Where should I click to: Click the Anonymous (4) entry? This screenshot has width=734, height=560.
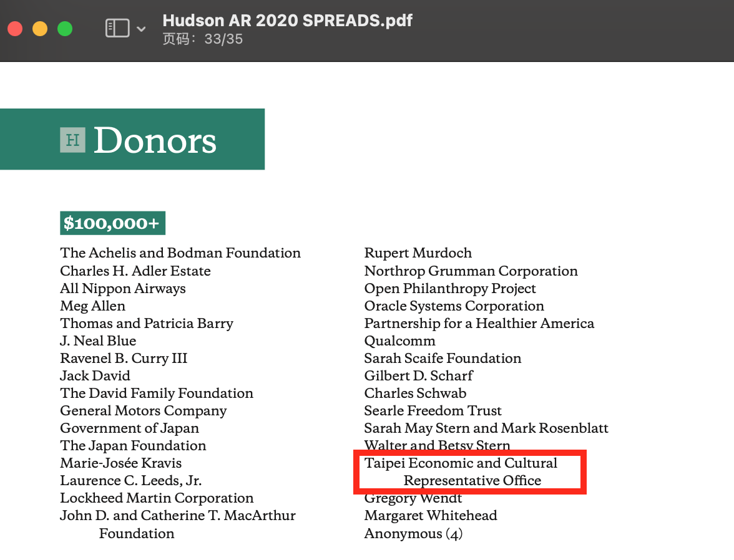[413, 534]
